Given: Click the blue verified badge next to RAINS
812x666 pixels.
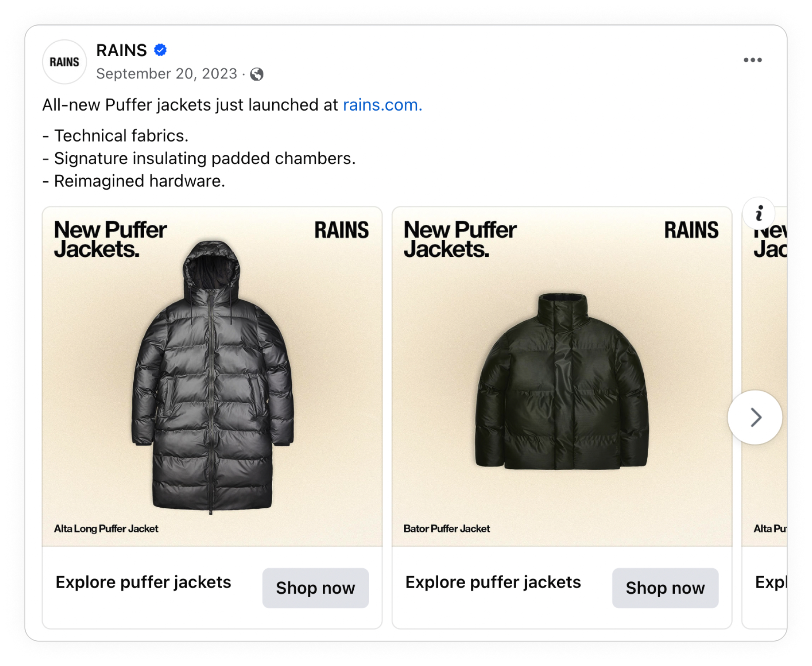Looking at the screenshot, I should 160,51.
